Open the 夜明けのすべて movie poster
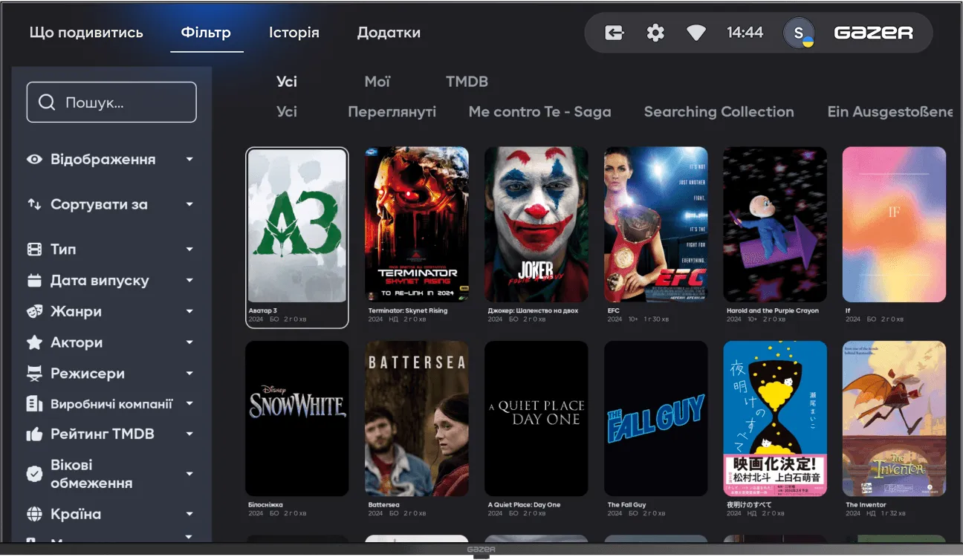Screen dimensions: 963x560 [x=775, y=419]
